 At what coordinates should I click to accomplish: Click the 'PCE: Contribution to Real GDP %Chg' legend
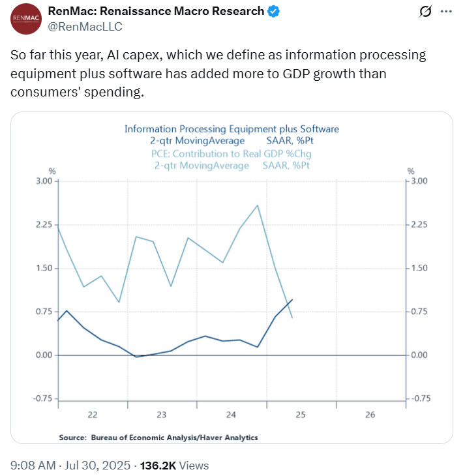click(x=232, y=153)
